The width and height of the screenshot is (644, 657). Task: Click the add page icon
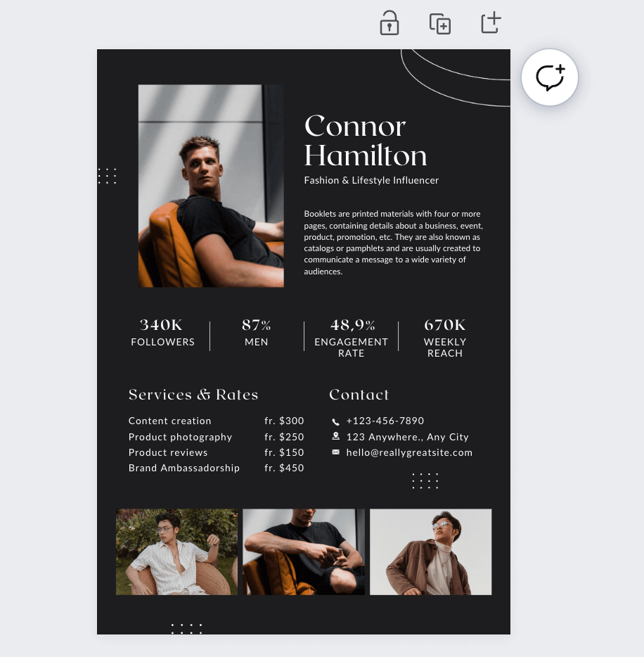(491, 23)
